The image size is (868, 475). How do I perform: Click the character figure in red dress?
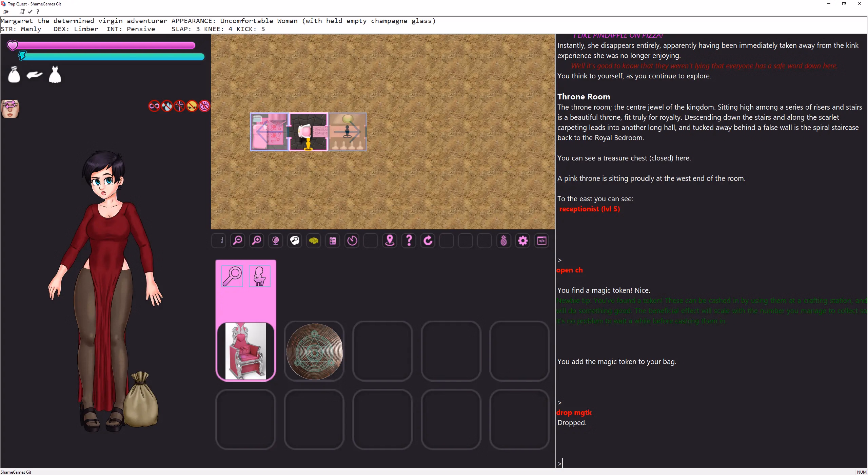tap(104, 291)
